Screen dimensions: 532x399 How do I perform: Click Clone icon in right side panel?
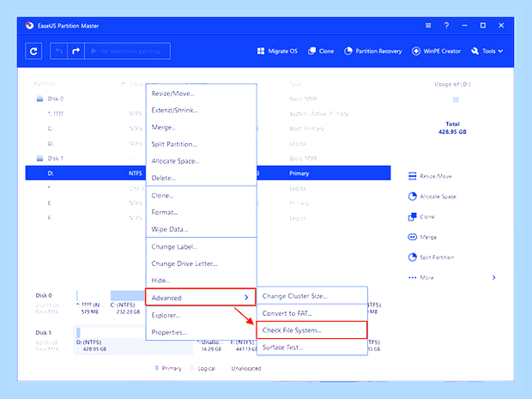pyautogui.click(x=412, y=217)
